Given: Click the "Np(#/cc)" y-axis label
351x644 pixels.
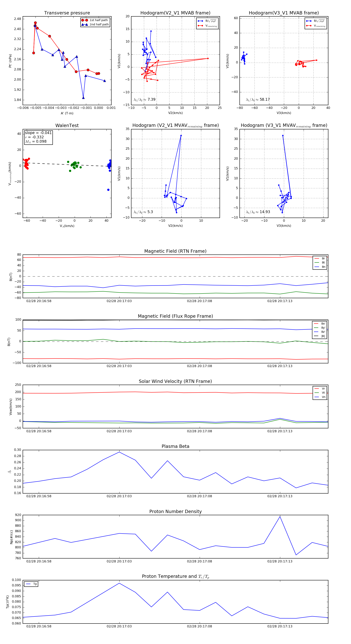Looking at the screenshot, I should point(11,537).
